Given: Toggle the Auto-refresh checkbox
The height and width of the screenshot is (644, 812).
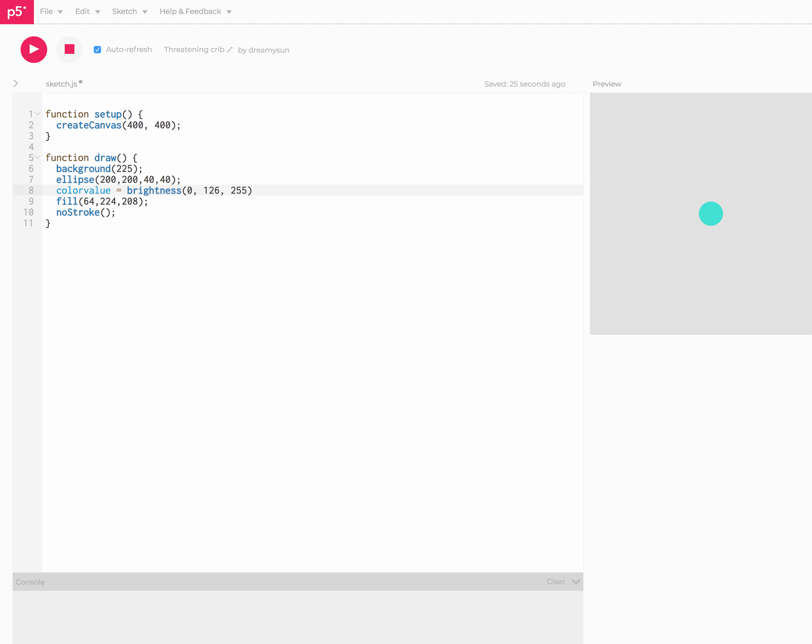Looking at the screenshot, I should coord(97,50).
